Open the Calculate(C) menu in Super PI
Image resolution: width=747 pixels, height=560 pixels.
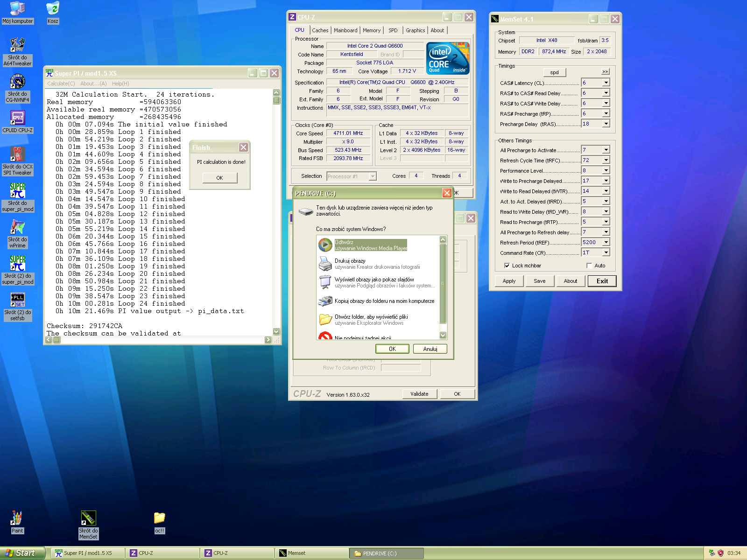(x=61, y=84)
